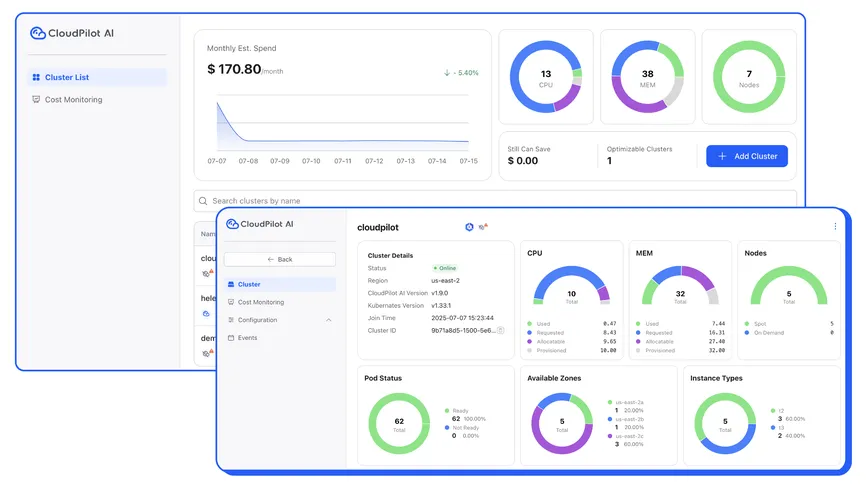Screen dimensions: 866x489
Task: Click the Configuration sliders icon
Action: pos(231,320)
